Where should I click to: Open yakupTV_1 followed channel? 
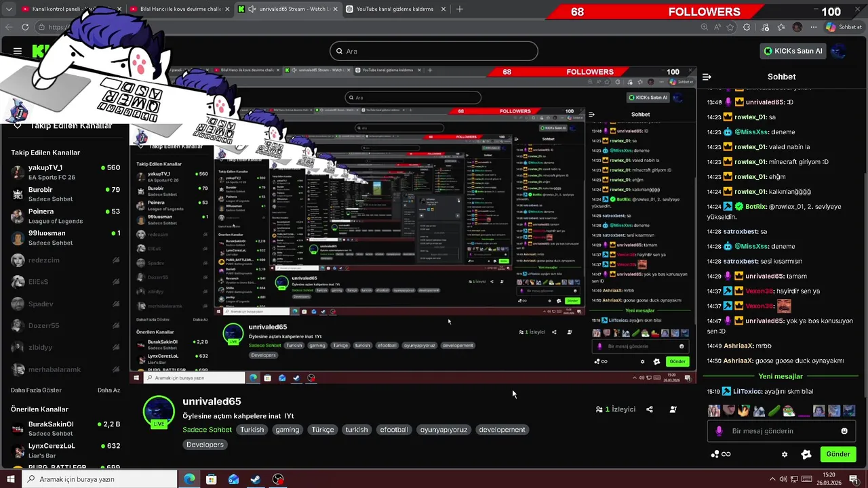66,172
